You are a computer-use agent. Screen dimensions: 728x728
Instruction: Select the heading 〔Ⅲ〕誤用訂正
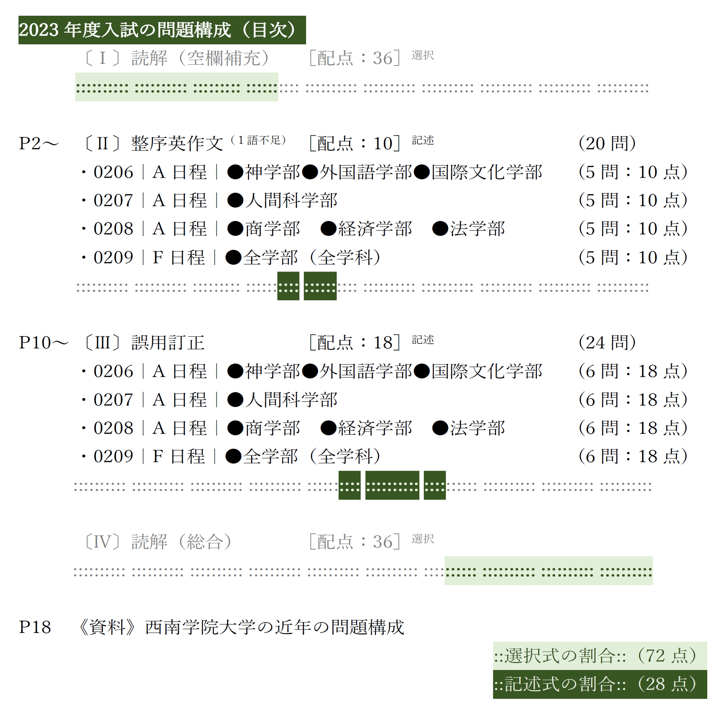point(144,343)
